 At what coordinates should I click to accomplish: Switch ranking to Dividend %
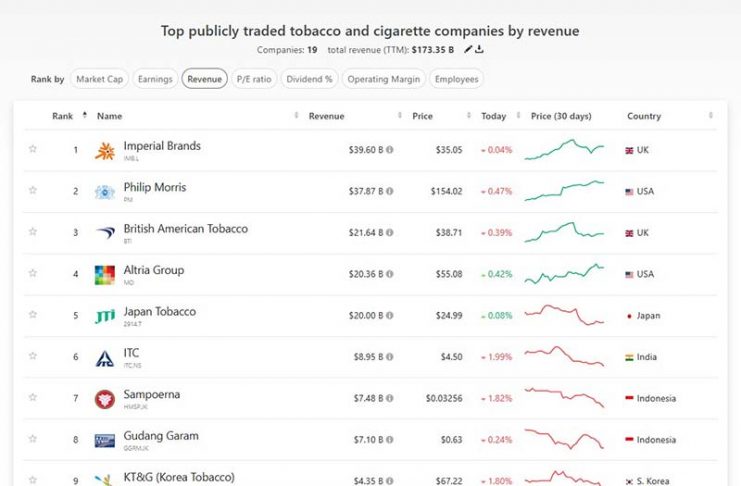tap(309, 79)
